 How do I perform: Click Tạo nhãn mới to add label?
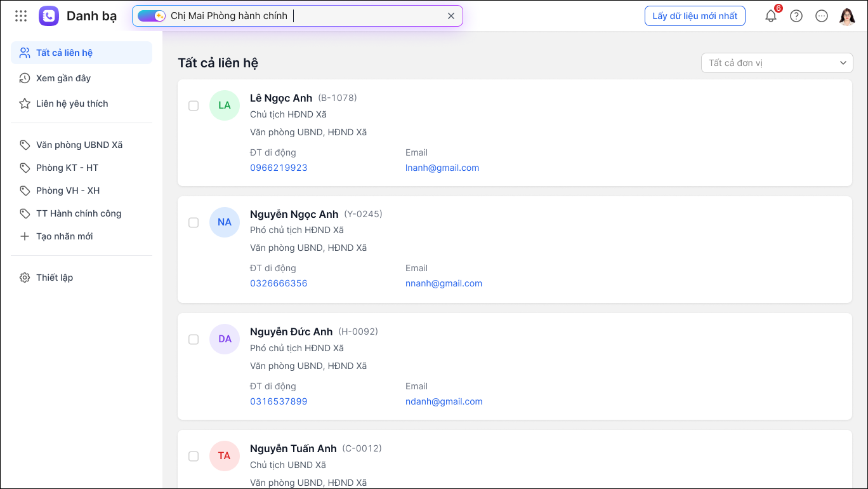64,236
